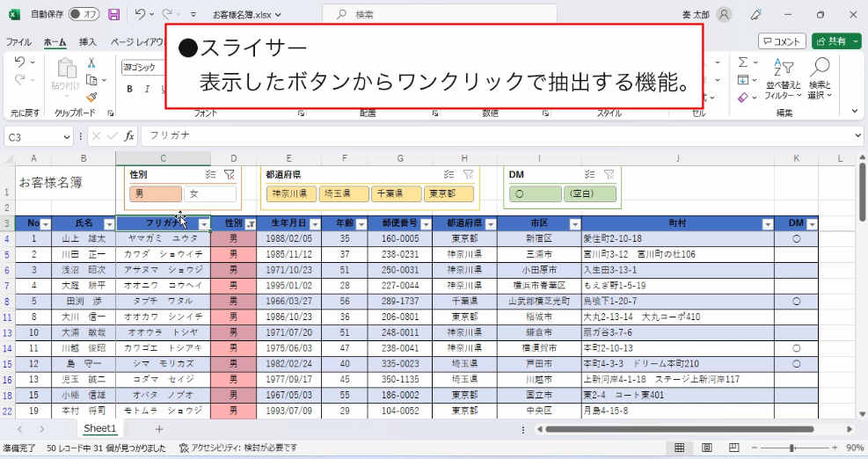Select 神奈川県 slicer button
This screenshot has width=868, height=459.
[x=291, y=193]
